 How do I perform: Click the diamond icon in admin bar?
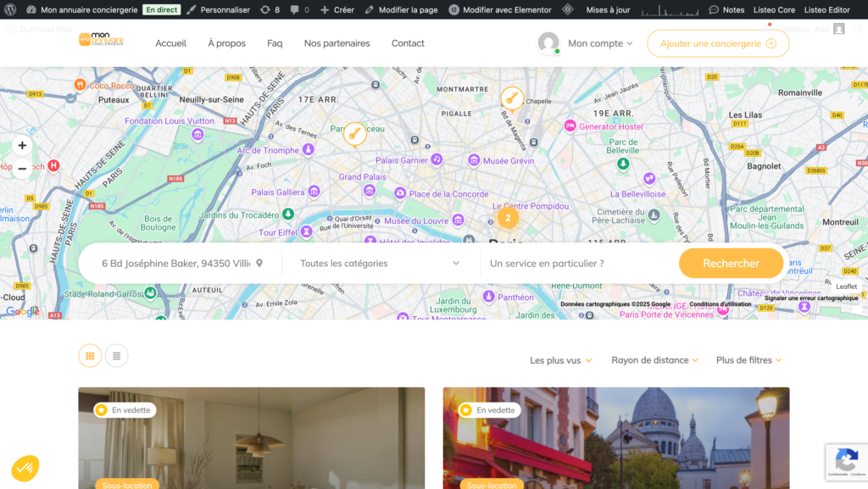pos(567,9)
